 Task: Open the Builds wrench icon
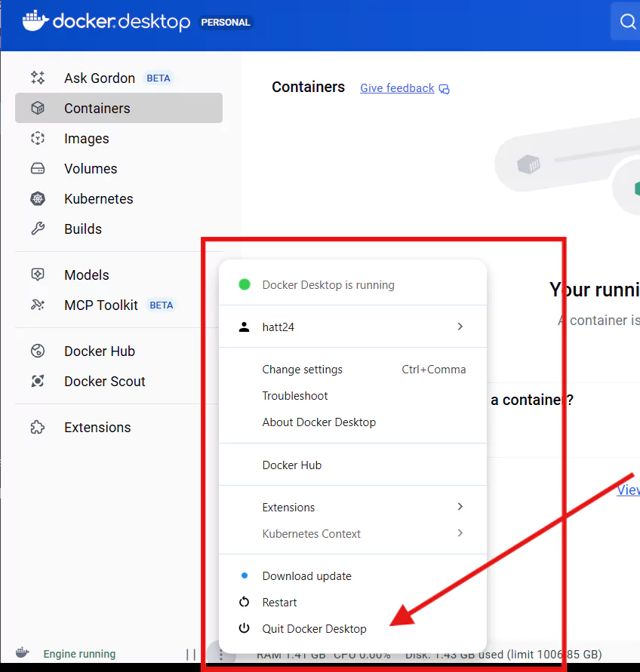coord(38,229)
